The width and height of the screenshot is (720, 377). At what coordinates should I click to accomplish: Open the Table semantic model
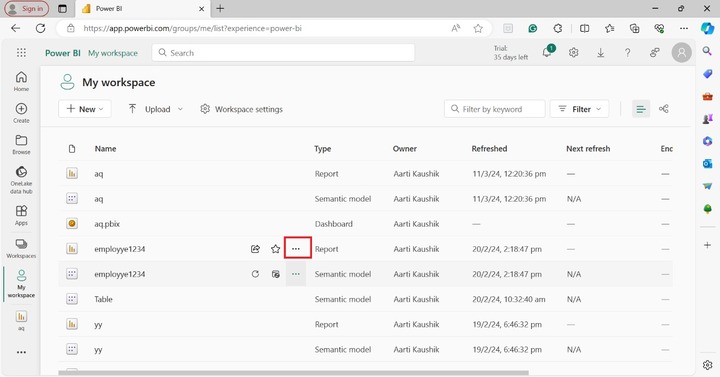click(103, 299)
